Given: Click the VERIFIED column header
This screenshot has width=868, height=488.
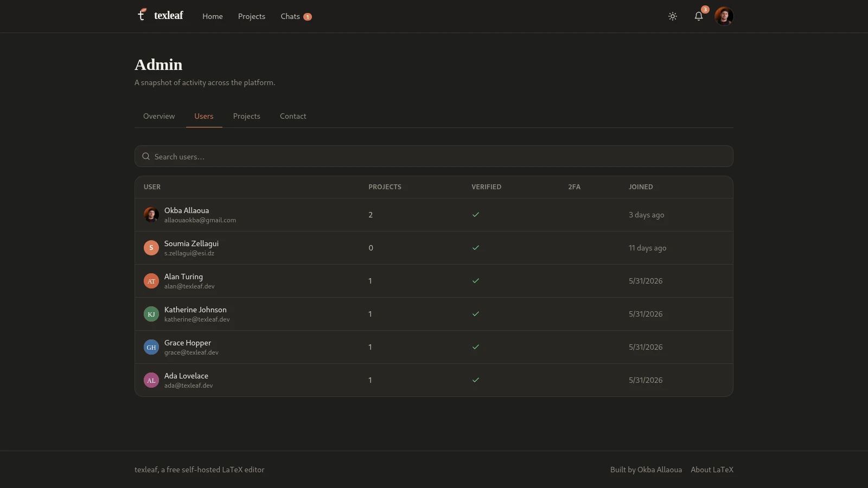Looking at the screenshot, I should 487,187.
